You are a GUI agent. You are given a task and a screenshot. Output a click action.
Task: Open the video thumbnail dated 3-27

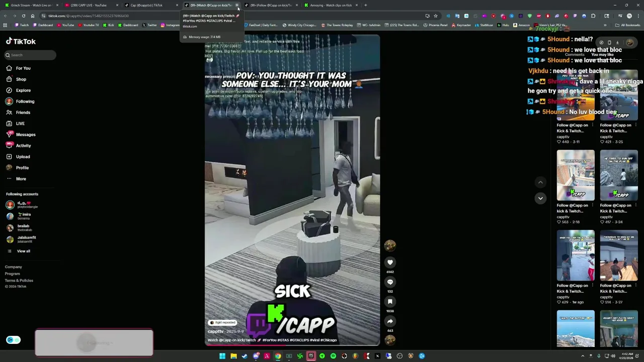tap(619, 255)
